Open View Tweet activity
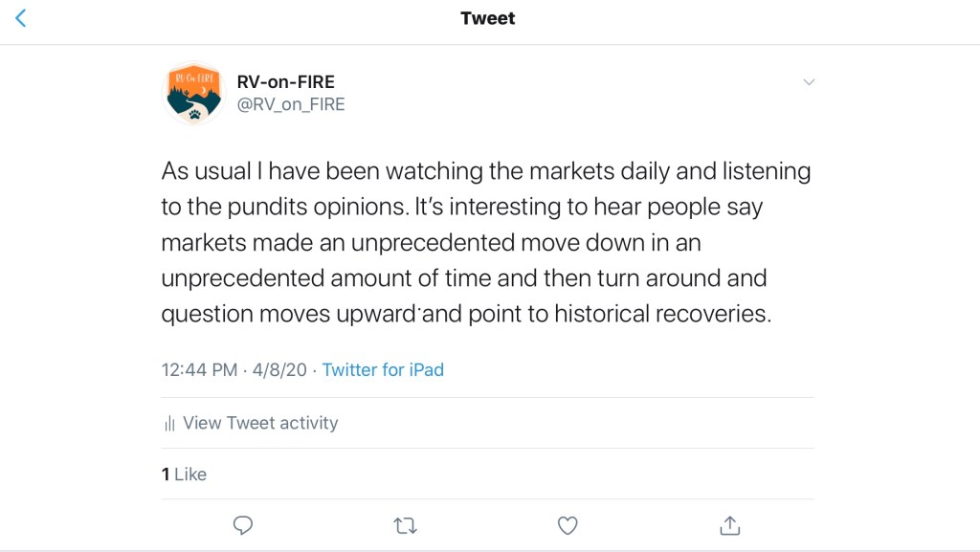Screen dimensions: 980x552 260,423
